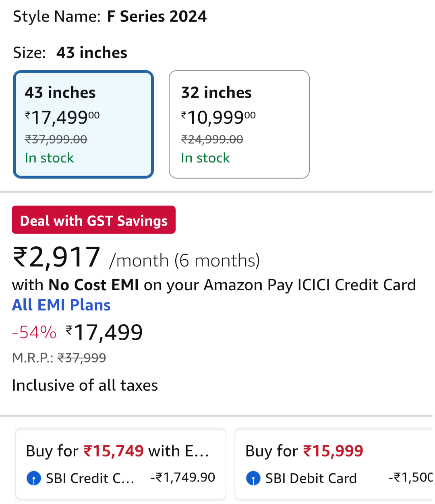Select the 32 inches size option
The width and height of the screenshot is (435, 504).
click(239, 124)
